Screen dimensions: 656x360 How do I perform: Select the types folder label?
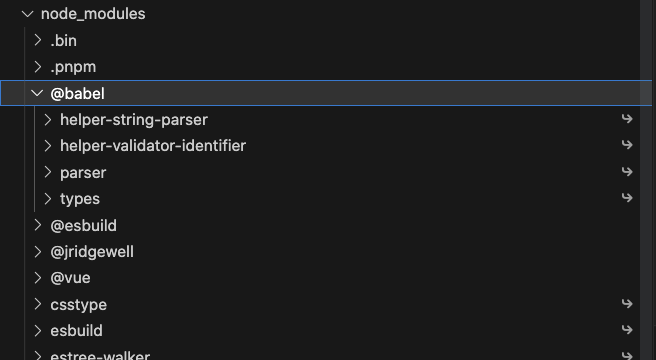pos(79,199)
